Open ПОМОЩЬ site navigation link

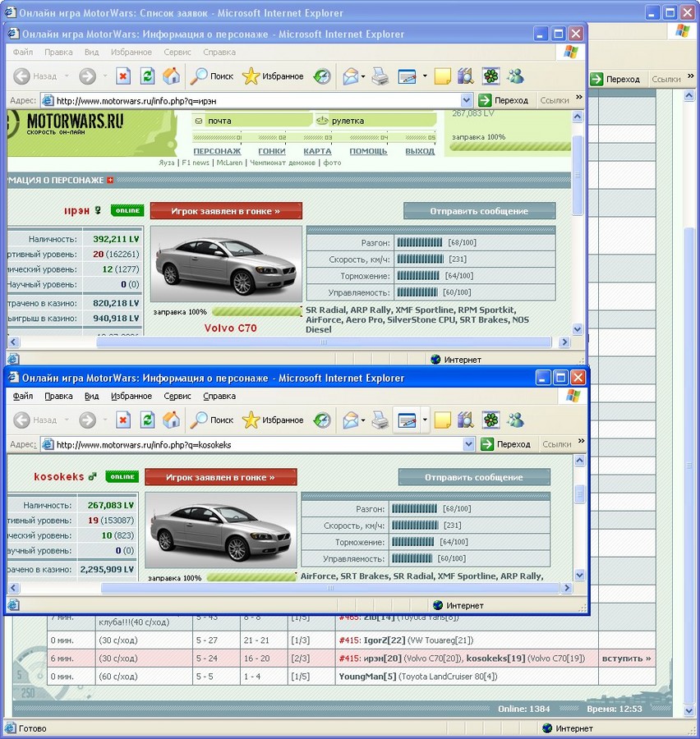pos(368,151)
